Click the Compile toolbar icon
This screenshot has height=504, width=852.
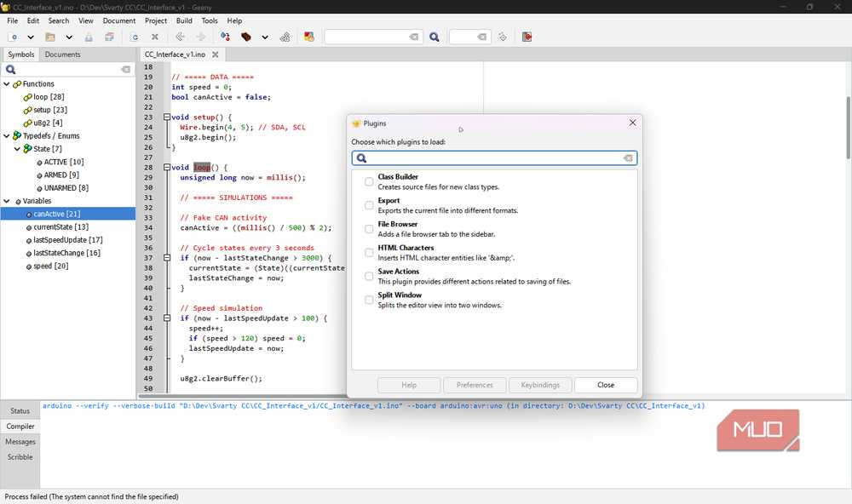pos(225,37)
